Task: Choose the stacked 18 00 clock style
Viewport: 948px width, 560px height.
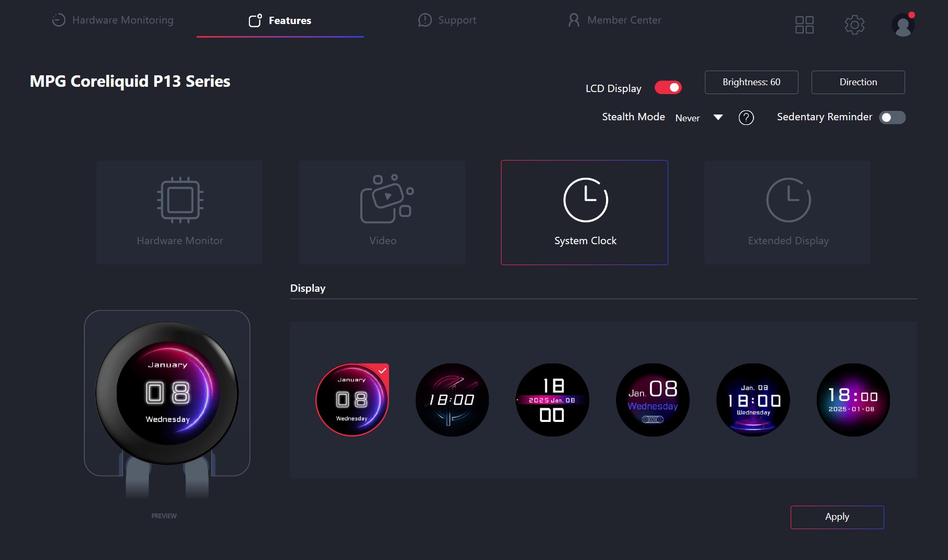Action: 552,400
